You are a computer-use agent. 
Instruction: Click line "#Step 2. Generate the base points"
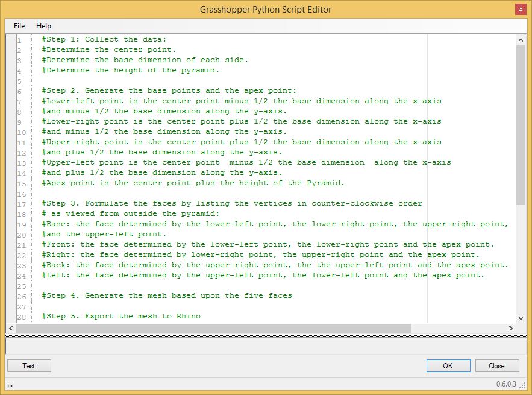coord(169,90)
